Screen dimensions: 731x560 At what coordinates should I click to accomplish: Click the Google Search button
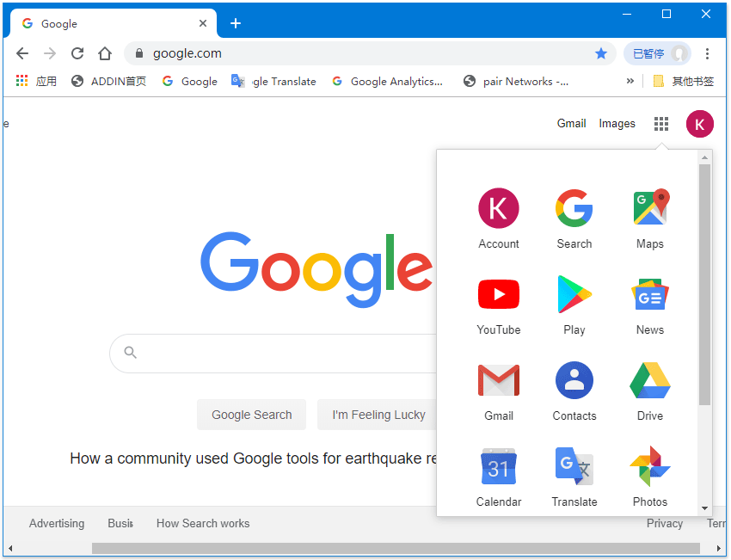[x=251, y=415]
